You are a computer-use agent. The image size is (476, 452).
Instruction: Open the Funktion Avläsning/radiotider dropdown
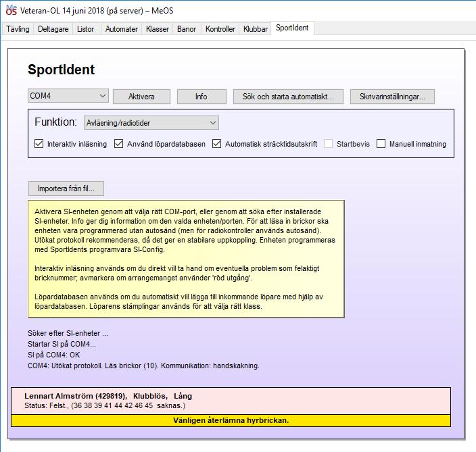point(151,123)
